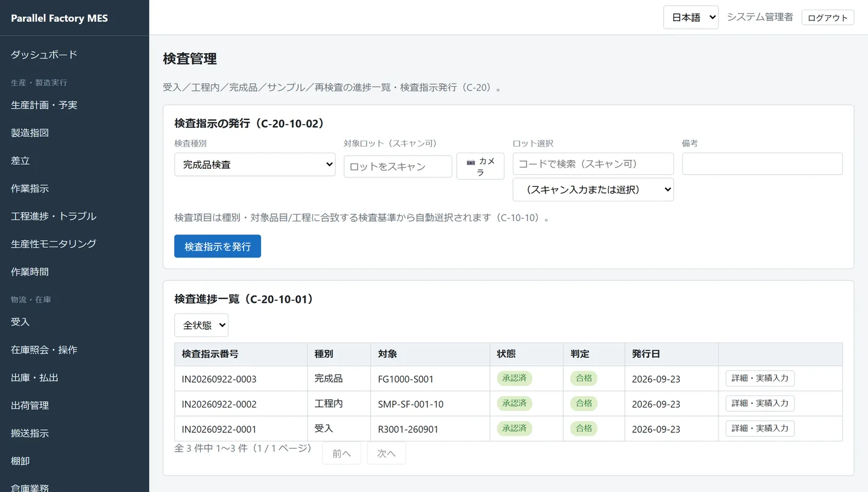
Task: Click the 検査指示を発行 button
Action: coord(218,246)
